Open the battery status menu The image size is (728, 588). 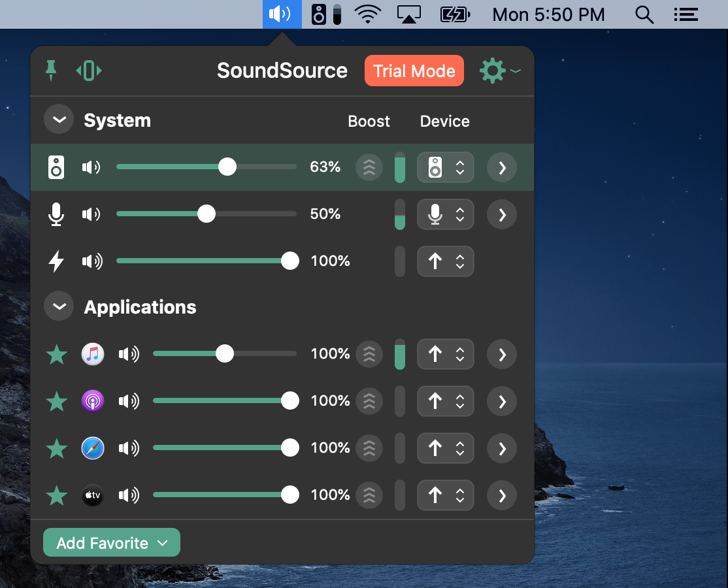point(455,14)
